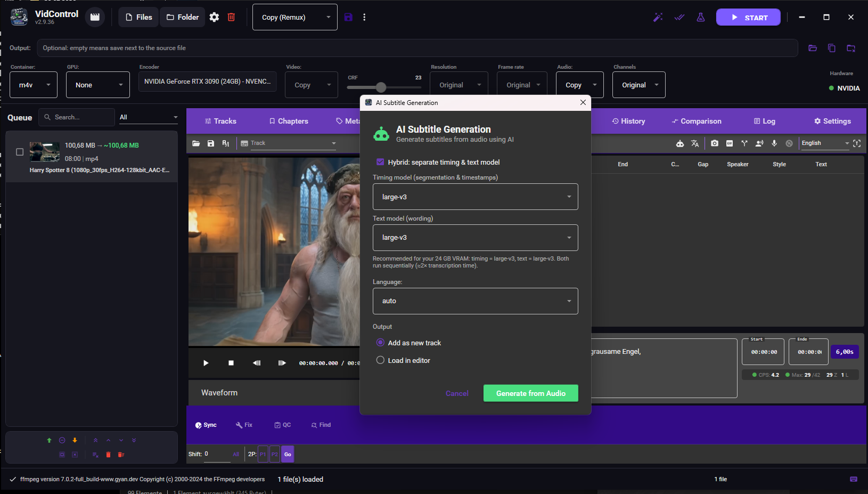Select the Load in editor radio button
Image resolution: width=868 pixels, height=494 pixels.
coord(380,360)
